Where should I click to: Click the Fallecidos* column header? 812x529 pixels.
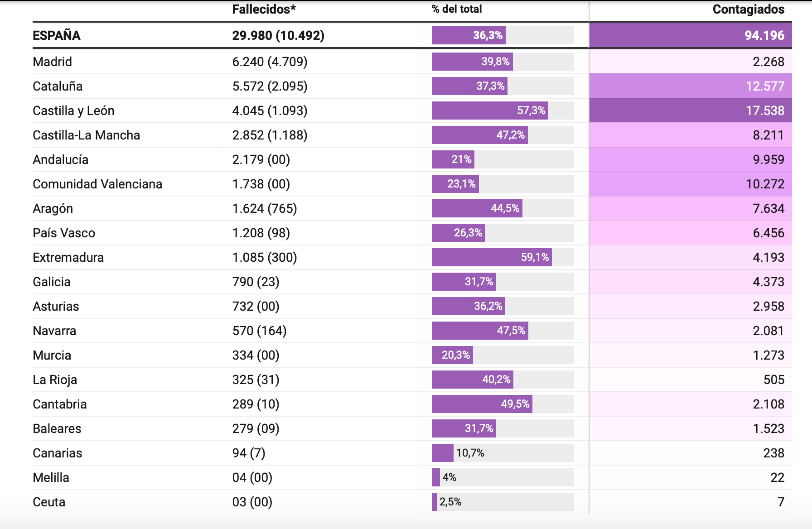click(x=264, y=9)
